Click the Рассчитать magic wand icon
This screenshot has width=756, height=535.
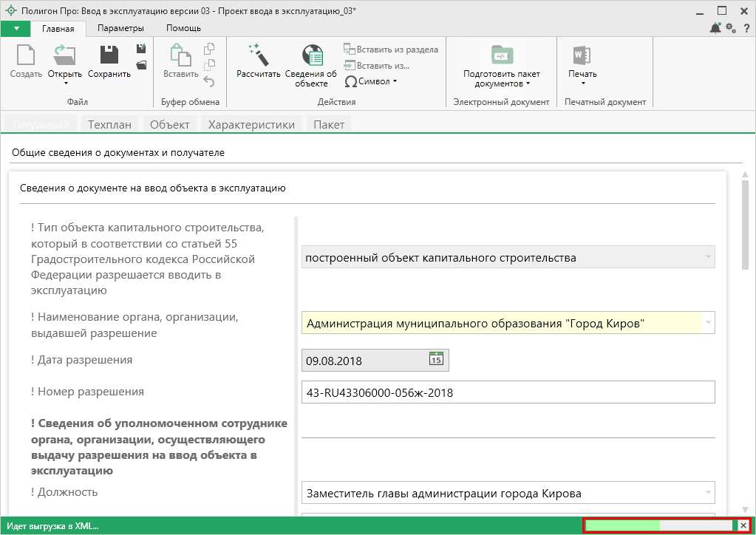(x=258, y=55)
